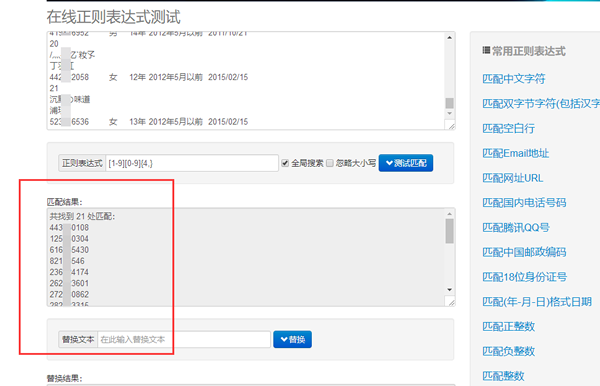
Task: Click the source text area scroll up arrow
Action: 450,37
